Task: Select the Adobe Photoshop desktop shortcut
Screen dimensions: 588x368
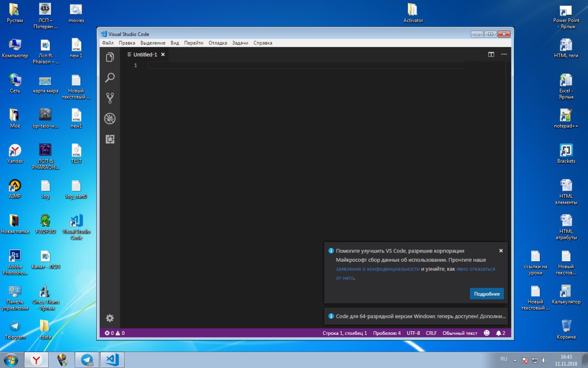Action: (x=15, y=262)
